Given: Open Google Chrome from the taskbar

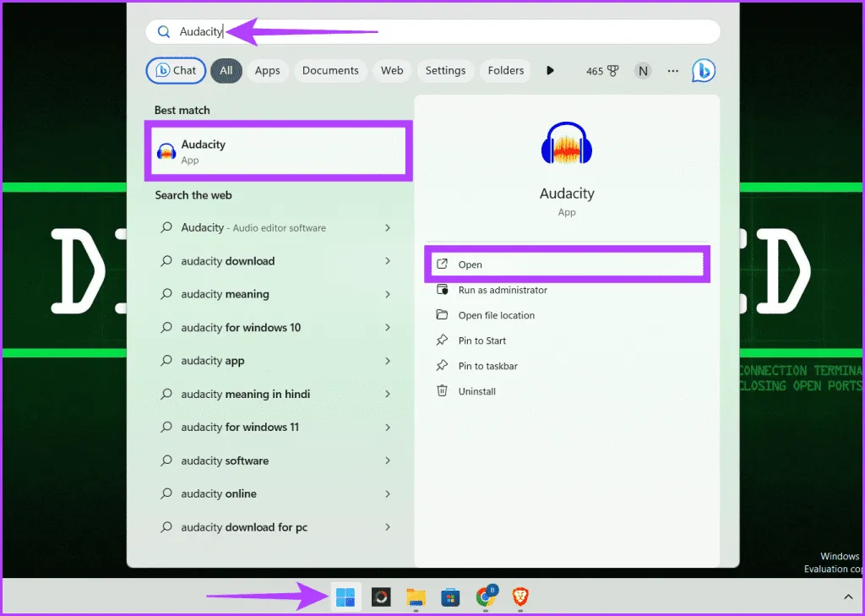Looking at the screenshot, I should tap(486, 597).
